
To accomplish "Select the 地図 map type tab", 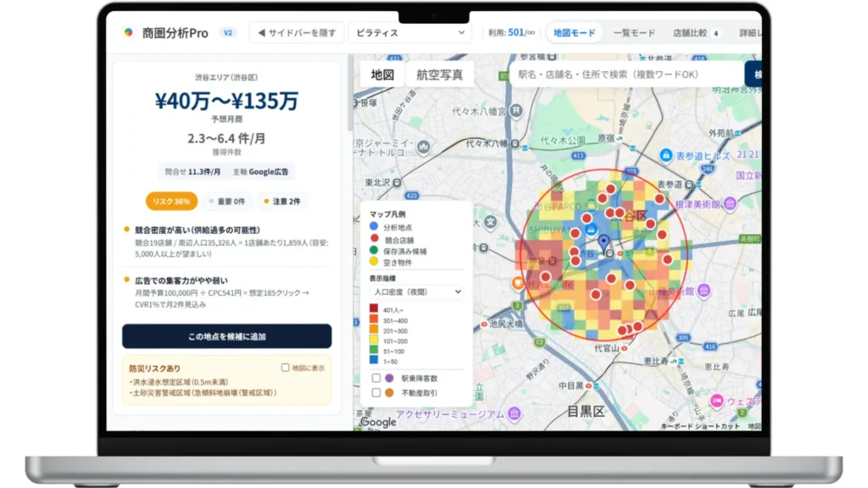I will point(382,75).
